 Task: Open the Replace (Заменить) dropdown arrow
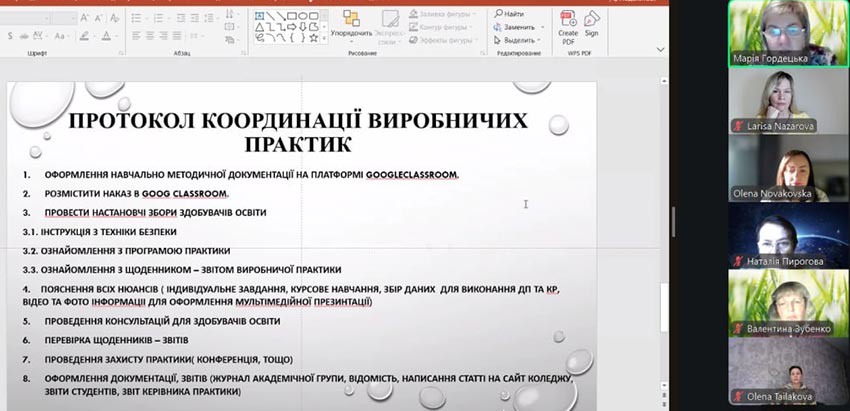tap(540, 27)
